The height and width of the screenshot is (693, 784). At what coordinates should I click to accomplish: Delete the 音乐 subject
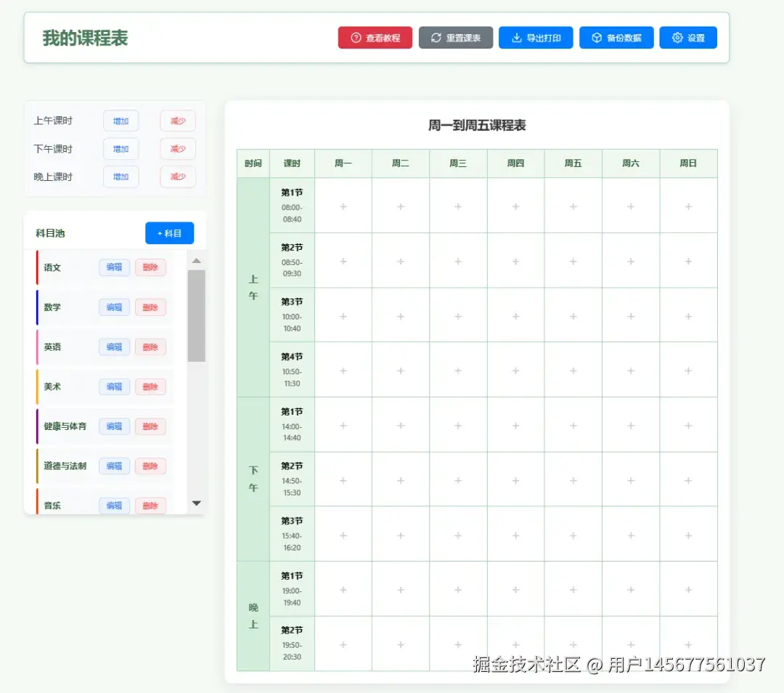tap(150, 505)
